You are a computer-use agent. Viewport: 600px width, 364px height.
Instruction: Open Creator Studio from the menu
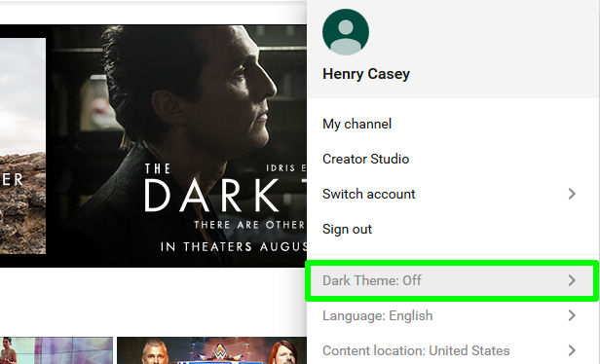tap(366, 159)
